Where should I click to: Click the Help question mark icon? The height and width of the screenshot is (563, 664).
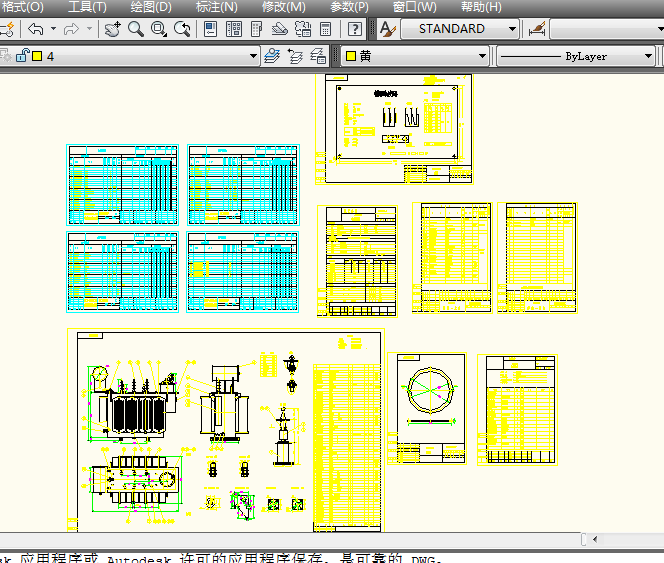coord(354,29)
